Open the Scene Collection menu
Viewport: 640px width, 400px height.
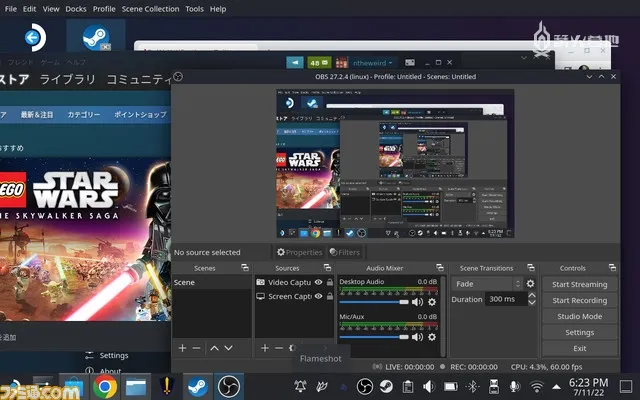click(x=150, y=9)
